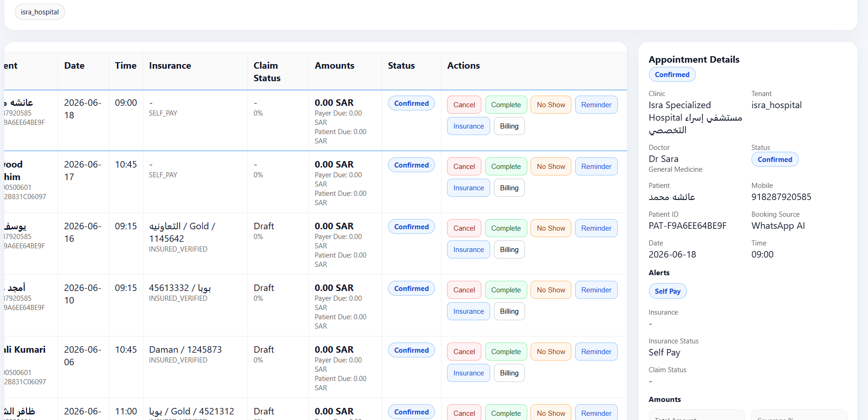
Task: Click Confirmed status badge on 2026-06-18 row
Action: pyautogui.click(x=411, y=103)
